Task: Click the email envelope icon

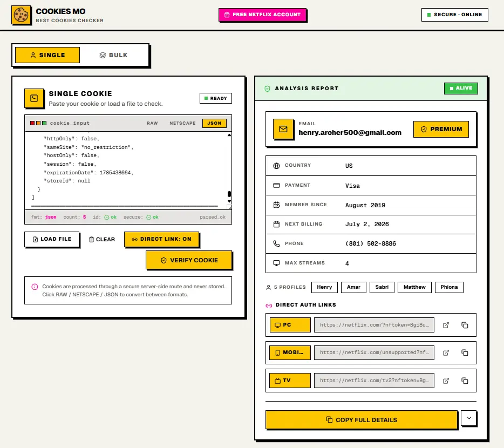Action: pyautogui.click(x=283, y=130)
